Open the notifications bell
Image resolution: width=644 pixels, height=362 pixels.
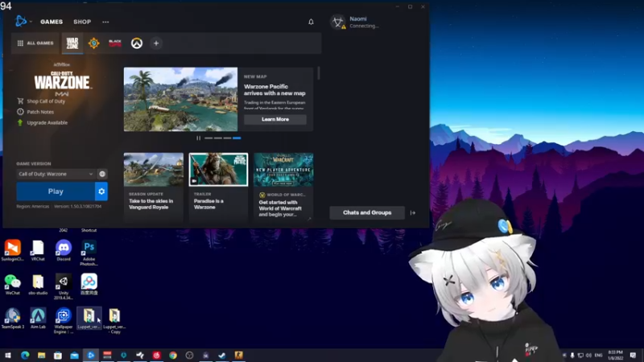click(x=311, y=22)
